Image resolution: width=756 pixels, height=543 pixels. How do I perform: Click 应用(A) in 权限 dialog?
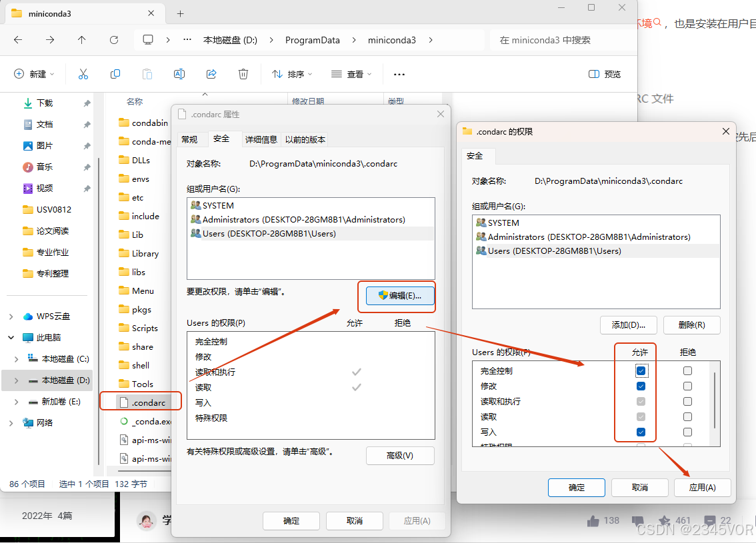point(703,488)
